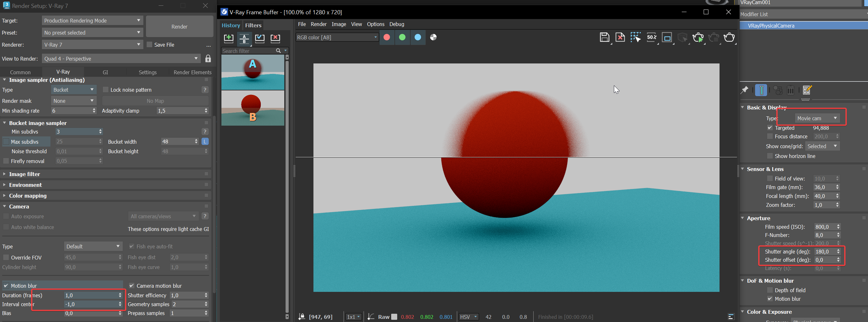Enable Show horizon line checkbox

[770, 156]
